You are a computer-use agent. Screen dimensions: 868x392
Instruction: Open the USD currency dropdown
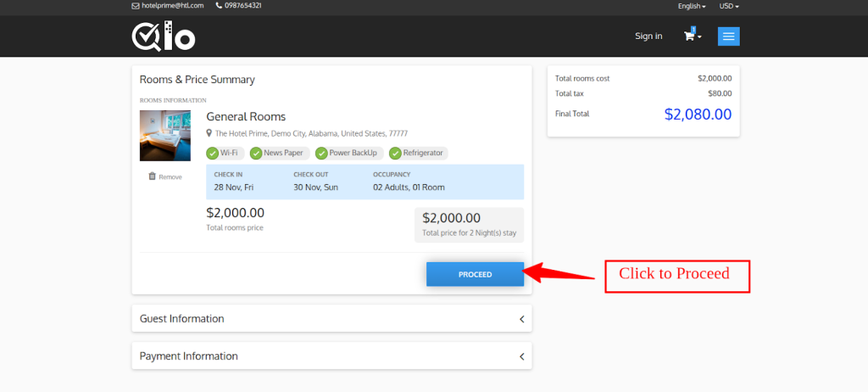[x=729, y=6]
